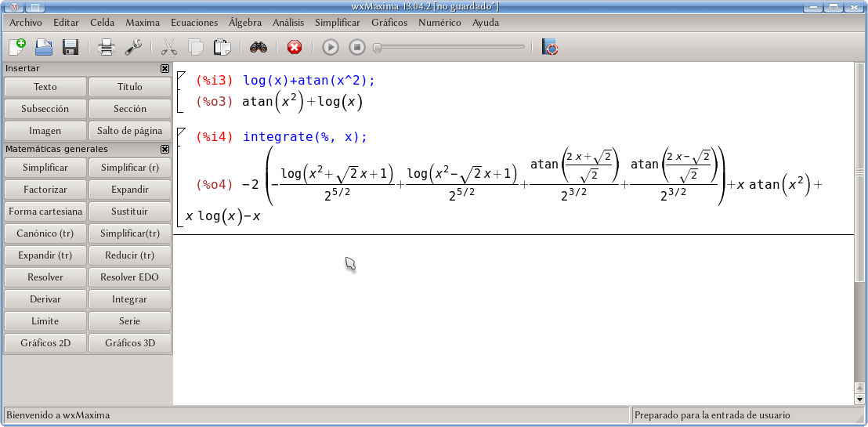Click the scissors cut icon
Image resolution: width=868 pixels, height=427 pixels.
click(x=169, y=48)
